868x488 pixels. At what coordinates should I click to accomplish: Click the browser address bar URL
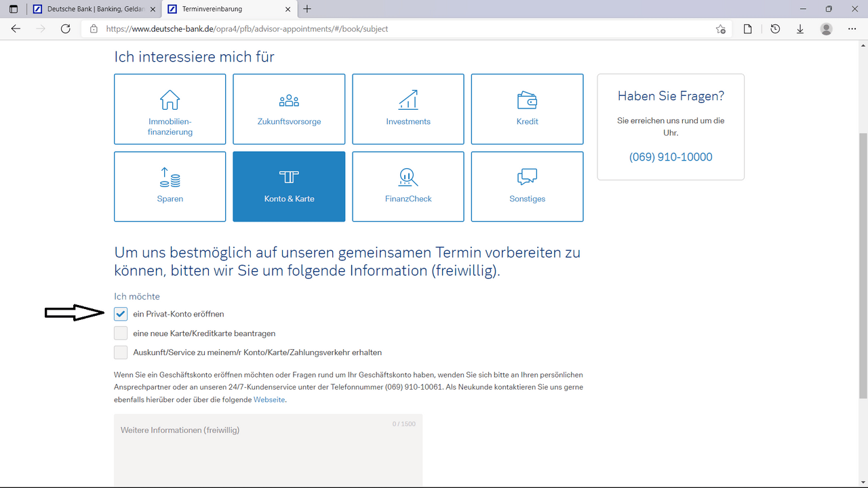248,29
